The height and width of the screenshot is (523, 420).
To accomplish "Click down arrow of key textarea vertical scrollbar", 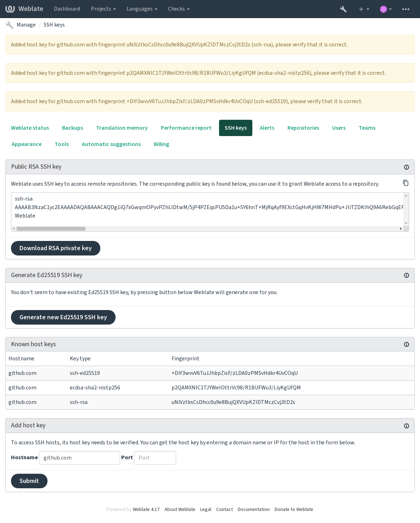I will click(406, 223).
